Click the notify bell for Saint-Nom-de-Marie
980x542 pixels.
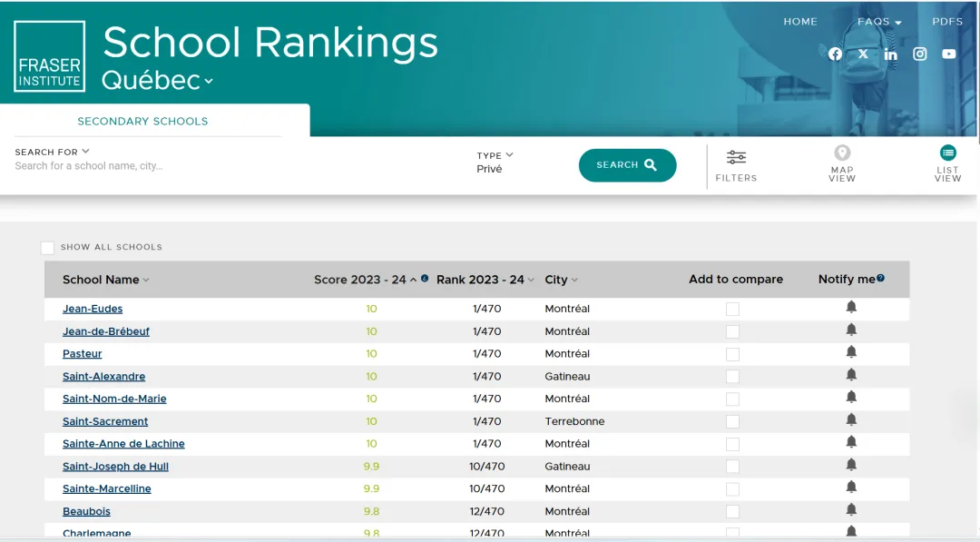tap(851, 397)
